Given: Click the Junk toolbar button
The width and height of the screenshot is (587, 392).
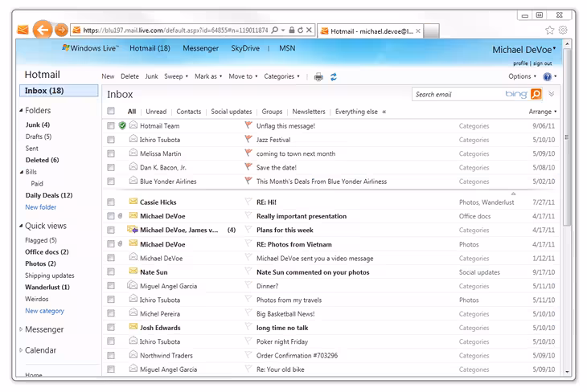Looking at the screenshot, I should pos(151,76).
